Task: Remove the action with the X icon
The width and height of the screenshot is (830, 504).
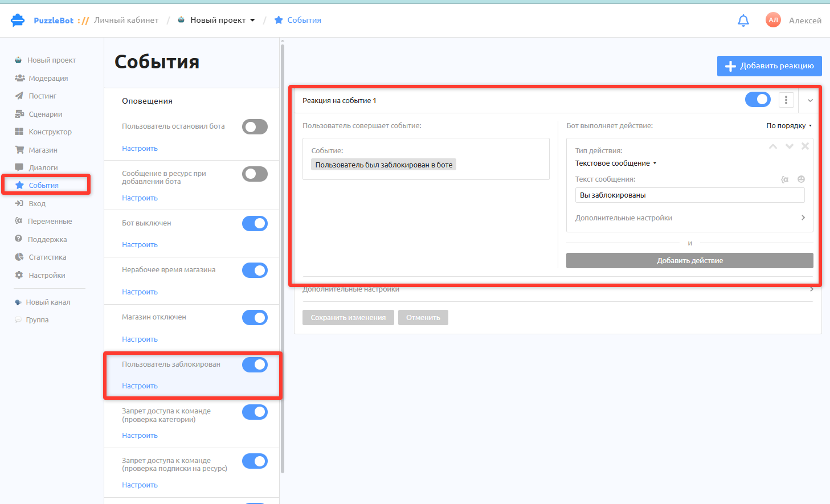Action: tap(805, 146)
